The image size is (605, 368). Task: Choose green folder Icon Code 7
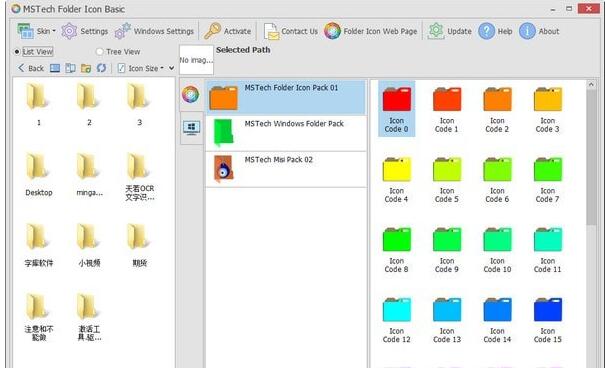click(547, 180)
